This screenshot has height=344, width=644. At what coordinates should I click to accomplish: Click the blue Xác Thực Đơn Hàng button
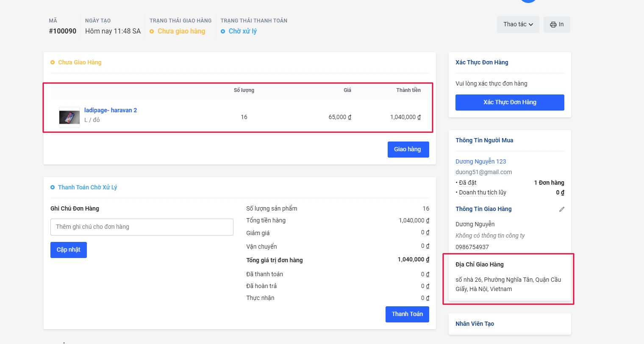click(510, 103)
